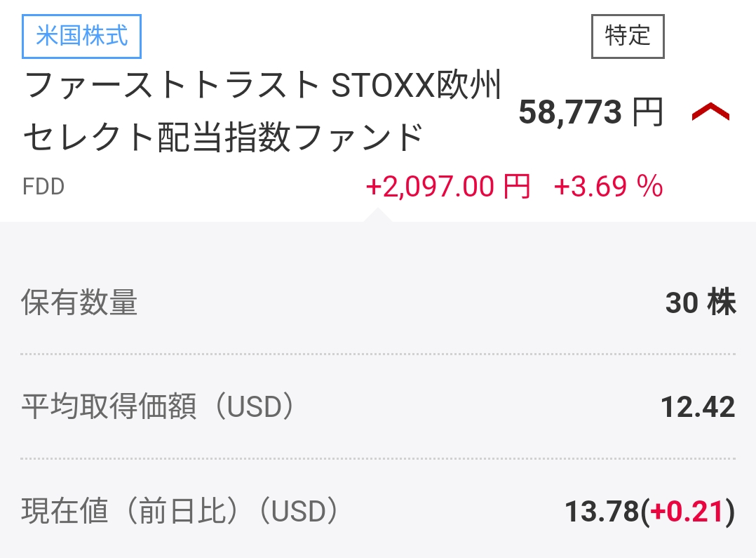Tap the 13.78 current price value
This screenshot has width=756, height=558.
pyautogui.click(x=602, y=512)
